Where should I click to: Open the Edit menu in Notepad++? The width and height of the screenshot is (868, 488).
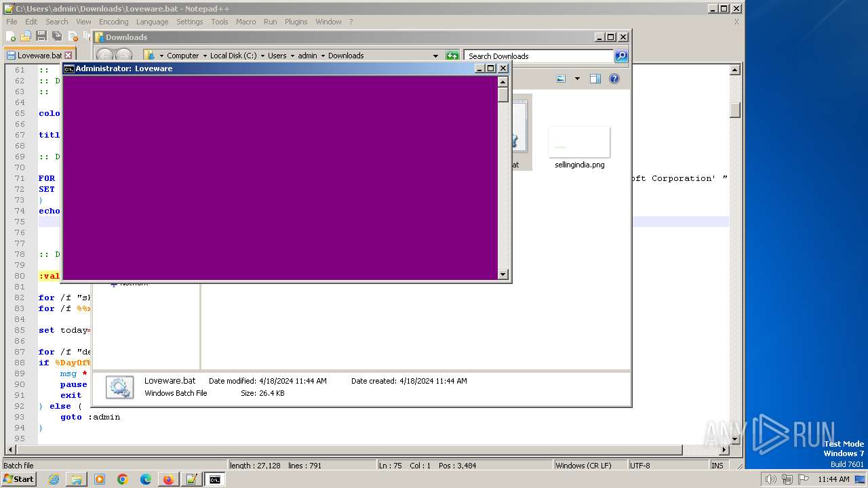tap(31, 22)
